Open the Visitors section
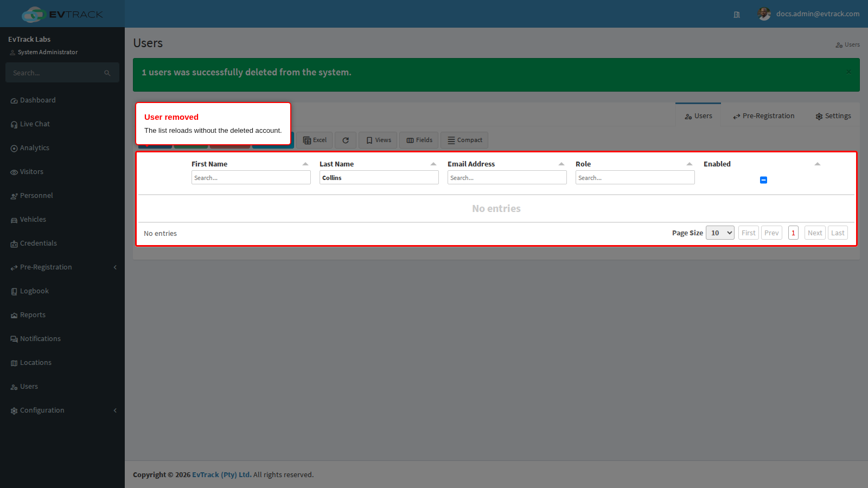This screenshot has width=868, height=488. pos(27,172)
